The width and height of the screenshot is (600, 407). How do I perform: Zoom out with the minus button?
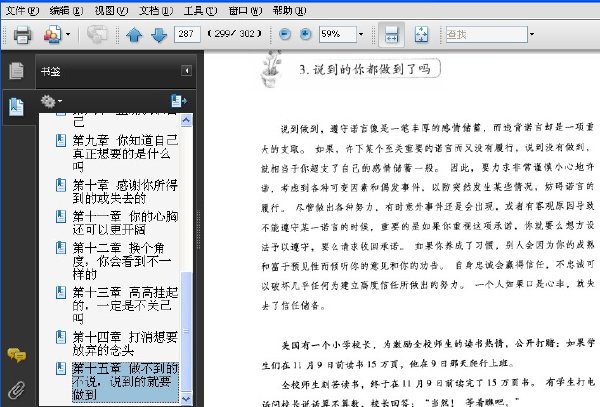pos(285,34)
